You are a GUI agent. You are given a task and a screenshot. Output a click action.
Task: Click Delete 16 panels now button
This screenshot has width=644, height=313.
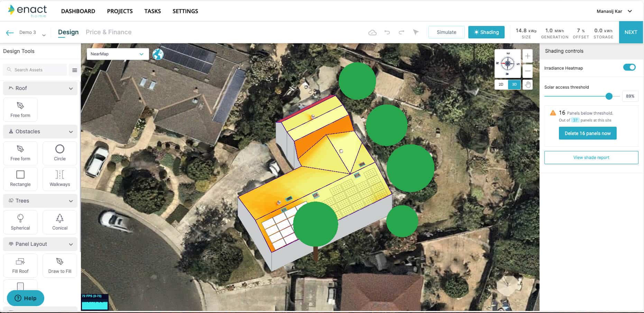click(x=587, y=133)
